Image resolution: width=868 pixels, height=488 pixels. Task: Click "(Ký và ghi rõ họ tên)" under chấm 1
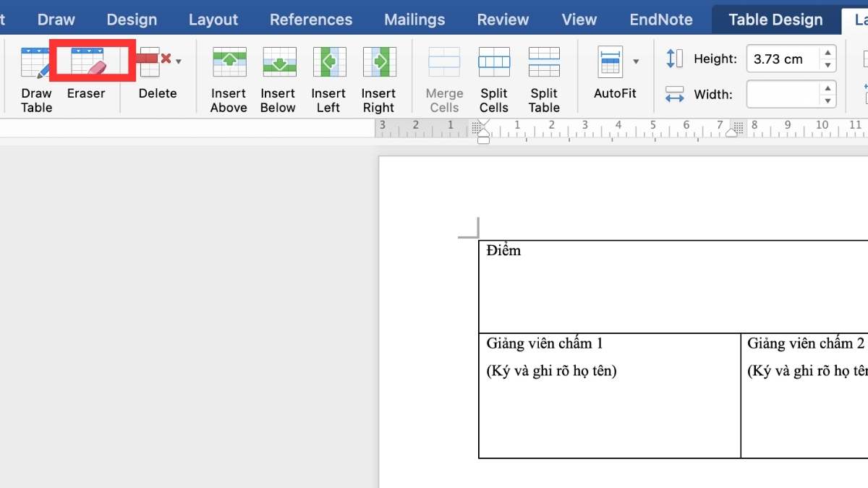pos(551,371)
